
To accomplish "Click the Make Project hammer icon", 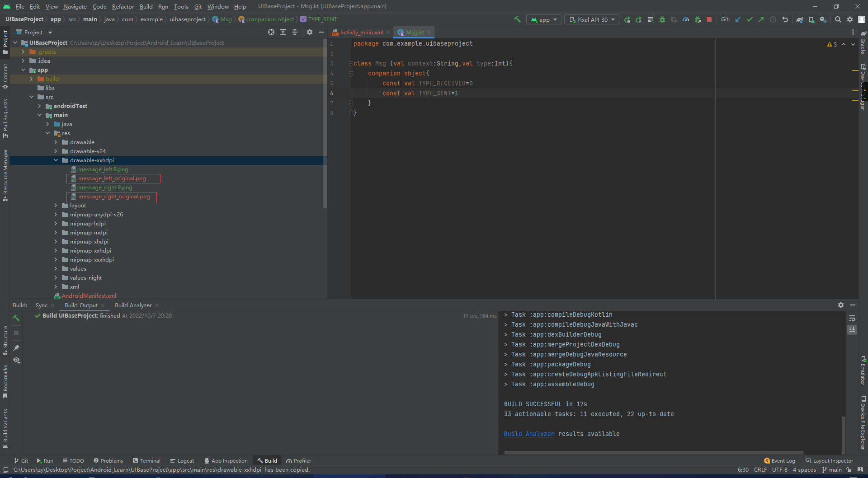I will coord(517,19).
